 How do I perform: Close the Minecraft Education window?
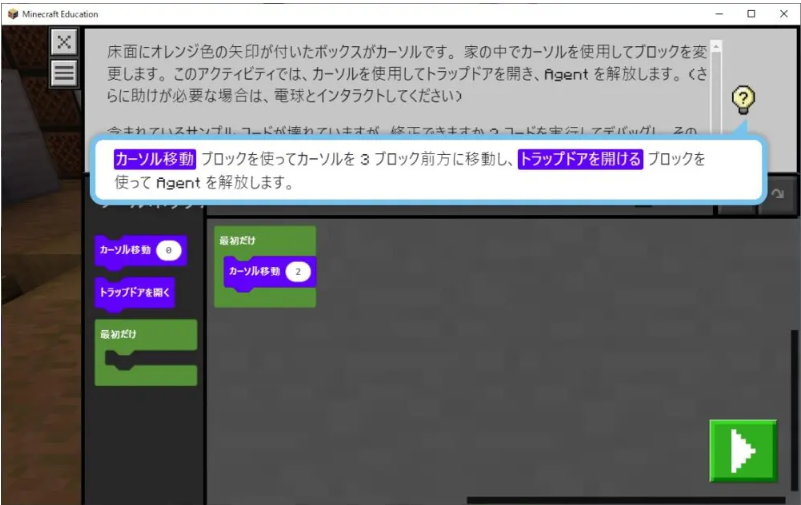[x=784, y=14]
